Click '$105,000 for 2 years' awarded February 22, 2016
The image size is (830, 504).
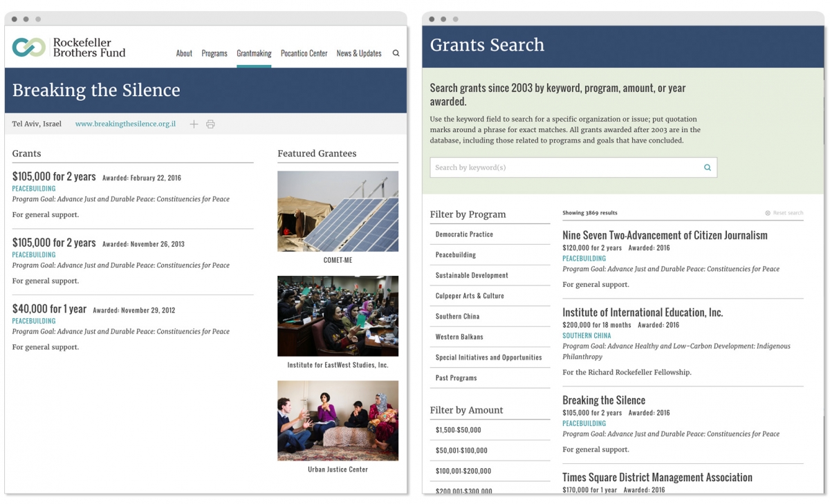tap(54, 177)
